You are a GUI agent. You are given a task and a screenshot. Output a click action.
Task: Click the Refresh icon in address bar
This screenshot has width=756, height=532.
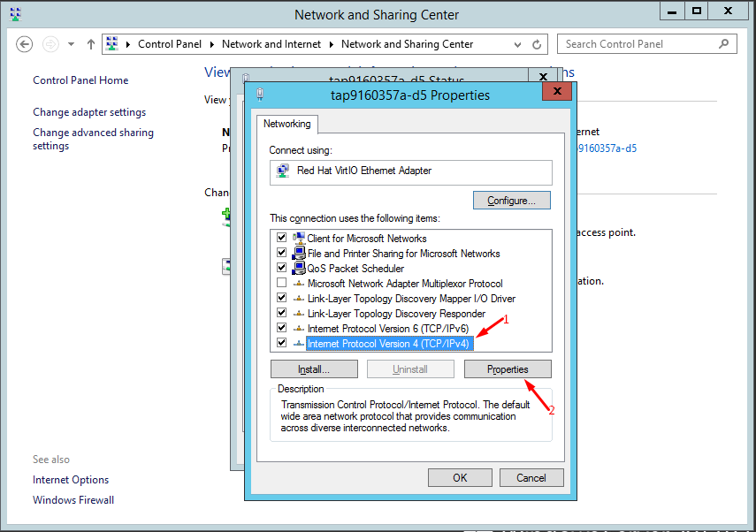coord(537,45)
